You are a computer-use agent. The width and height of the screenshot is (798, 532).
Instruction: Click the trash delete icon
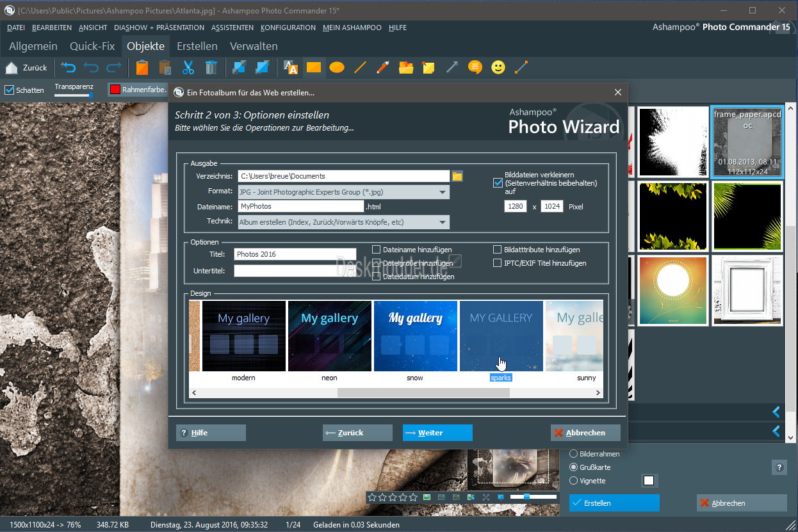tap(211, 67)
